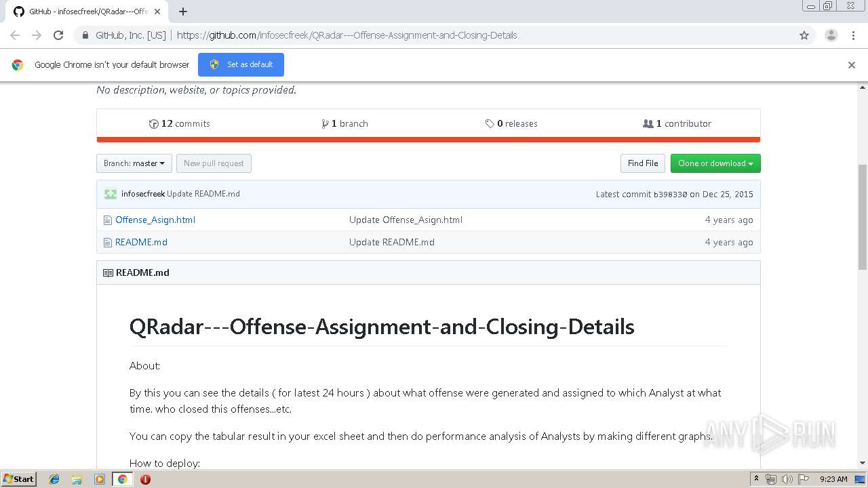The width and height of the screenshot is (868, 488).
Task: Close the GitHub browser tab
Action: click(157, 12)
